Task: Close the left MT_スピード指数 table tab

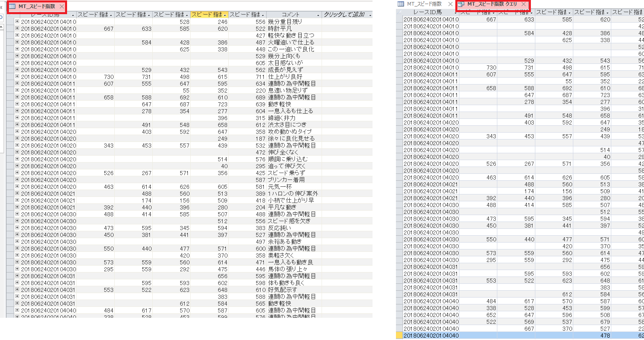Action: (x=61, y=6)
